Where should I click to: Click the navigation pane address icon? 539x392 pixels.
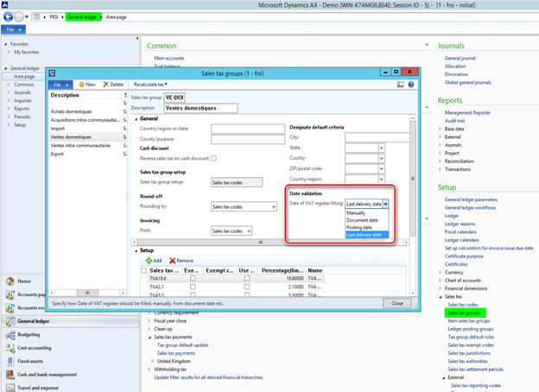pos(37,16)
